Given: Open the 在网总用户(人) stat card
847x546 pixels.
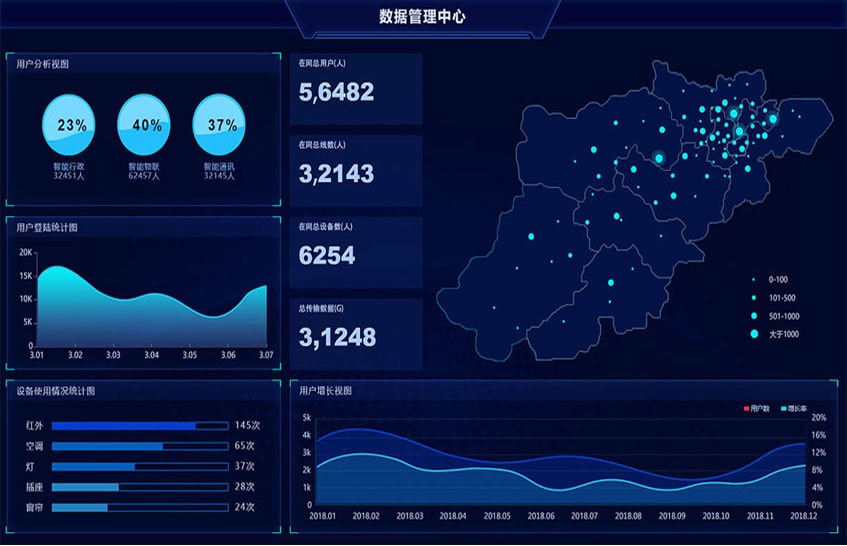Looking at the screenshot, I should tap(356, 88).
